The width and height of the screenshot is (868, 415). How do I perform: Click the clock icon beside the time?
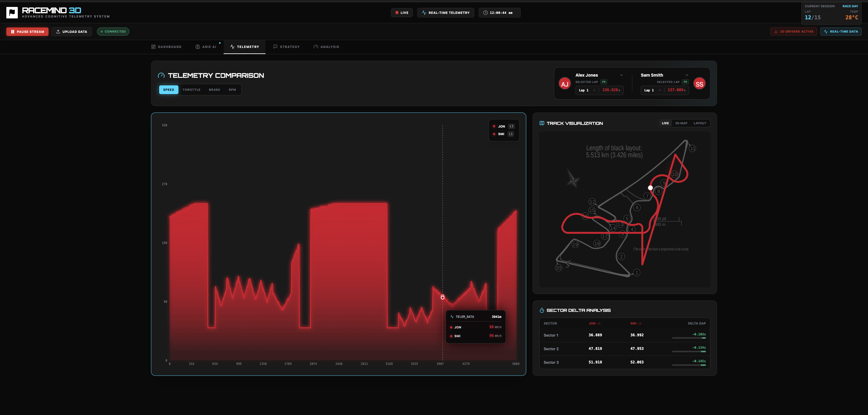click(485, 13)
